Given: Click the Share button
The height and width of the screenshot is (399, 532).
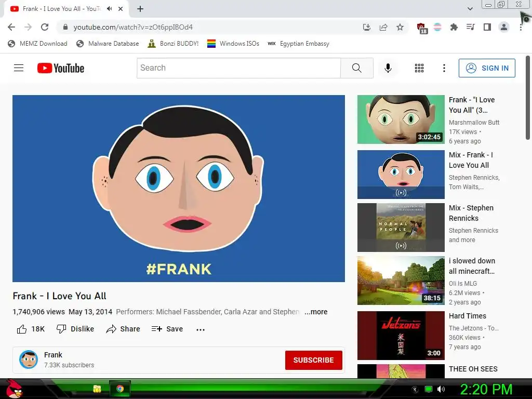Looking at the screenshot, I should (x=123, y=329).
